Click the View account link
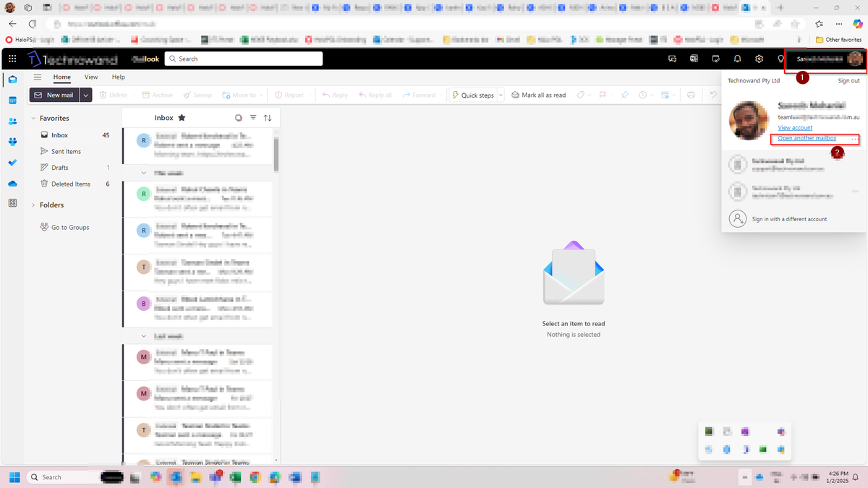This screenshot has height=488, width=868. (795, 128)
